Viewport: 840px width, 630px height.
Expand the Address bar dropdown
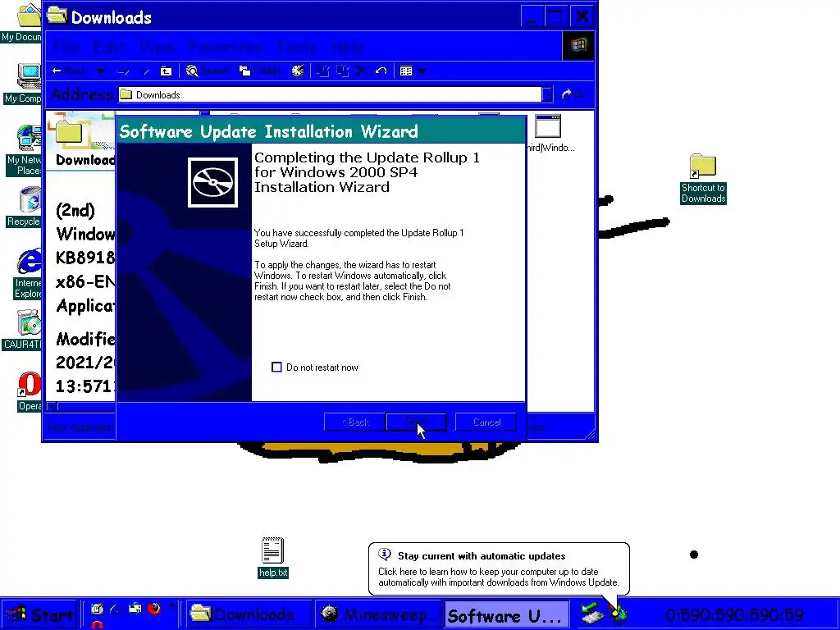pos(547,95)
